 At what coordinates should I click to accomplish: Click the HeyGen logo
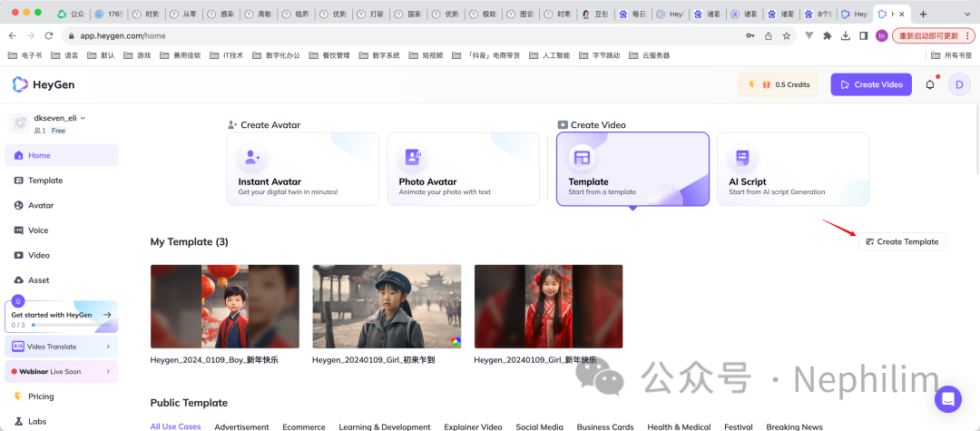tap(44, 84)
